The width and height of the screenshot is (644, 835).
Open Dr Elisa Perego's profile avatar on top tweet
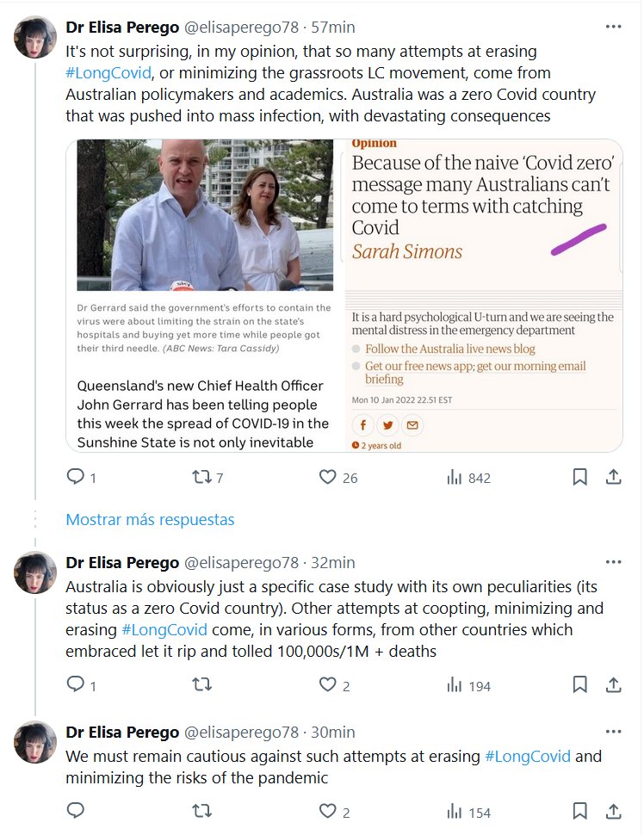(x=35, y=39)
